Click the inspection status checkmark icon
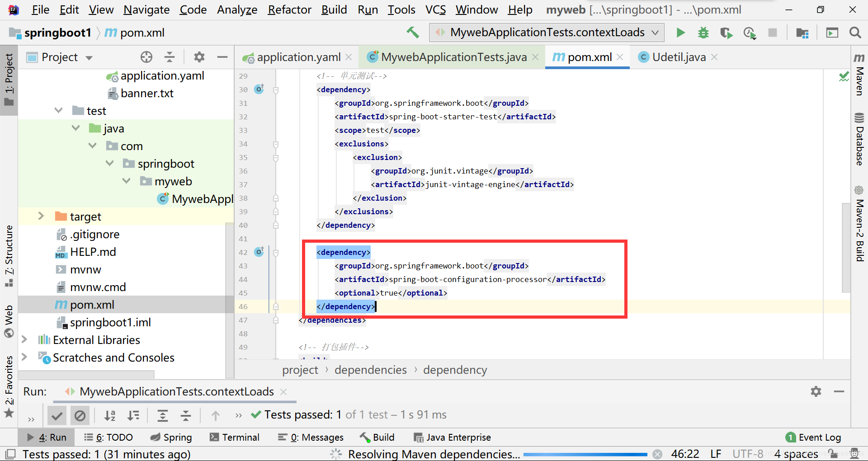Screen dimensions: 868x461 tap(844, 76)
